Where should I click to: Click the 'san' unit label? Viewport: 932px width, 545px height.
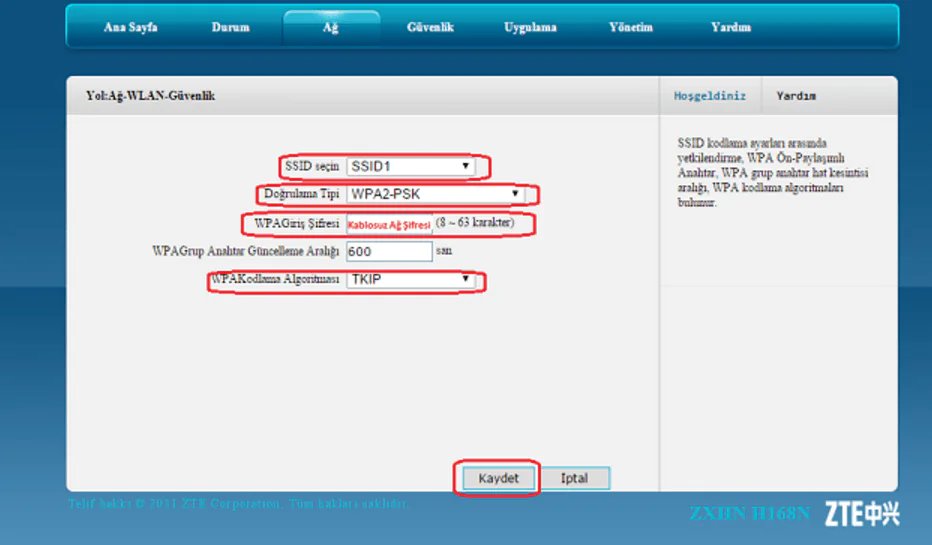click(x=444, y=250)
